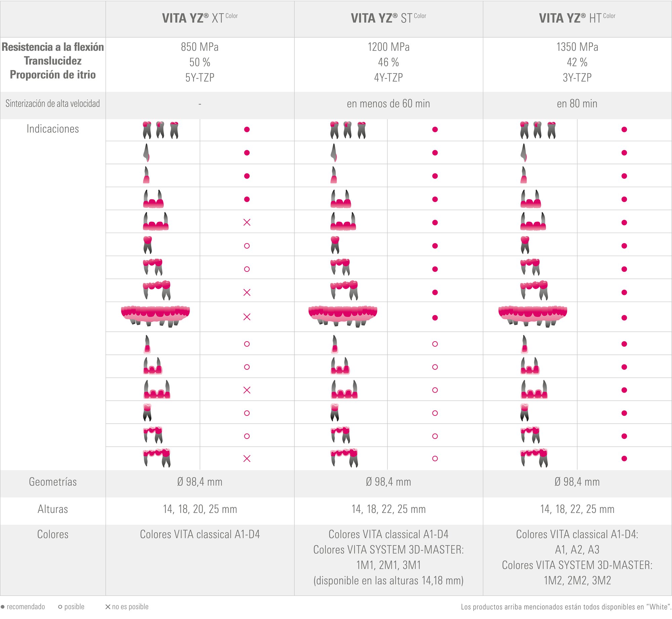Click the four-unit anterior bridge icon under ST
Image resolution: width=672 pixels, height=619 pixels.
(343, 222)
